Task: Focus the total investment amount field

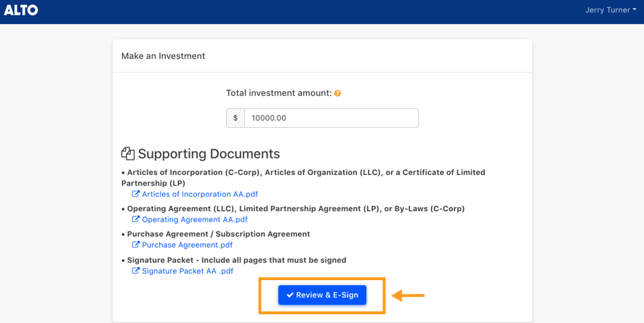Action: (x=331, y=118)
